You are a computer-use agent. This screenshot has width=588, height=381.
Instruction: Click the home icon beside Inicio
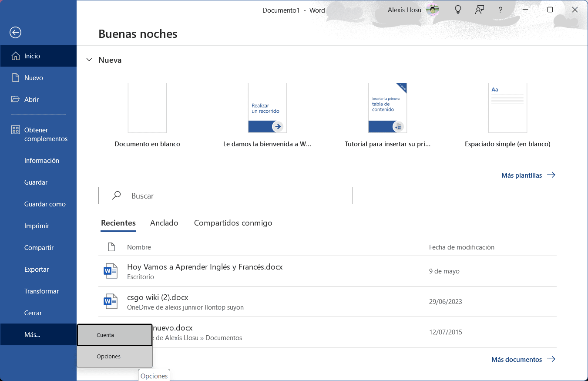[16, 56]
